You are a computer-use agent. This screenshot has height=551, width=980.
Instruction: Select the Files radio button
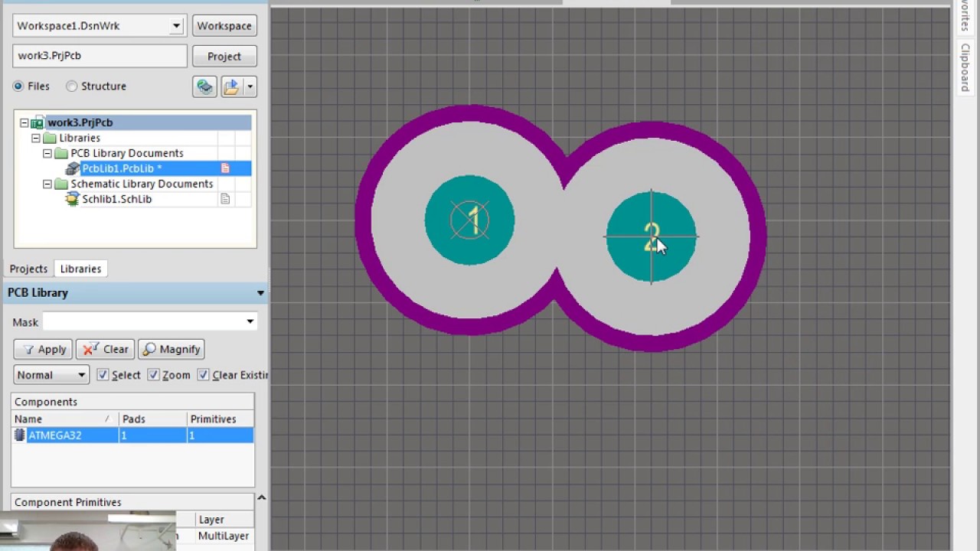pos(18,86)
